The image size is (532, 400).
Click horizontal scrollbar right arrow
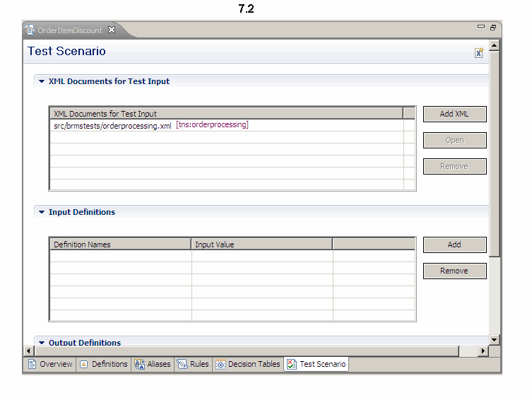coord(483,351)
